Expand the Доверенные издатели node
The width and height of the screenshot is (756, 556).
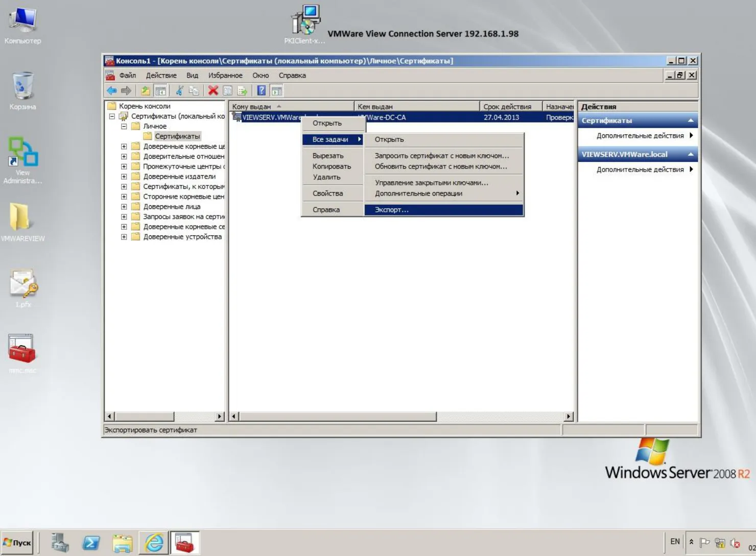coord(124,177)
